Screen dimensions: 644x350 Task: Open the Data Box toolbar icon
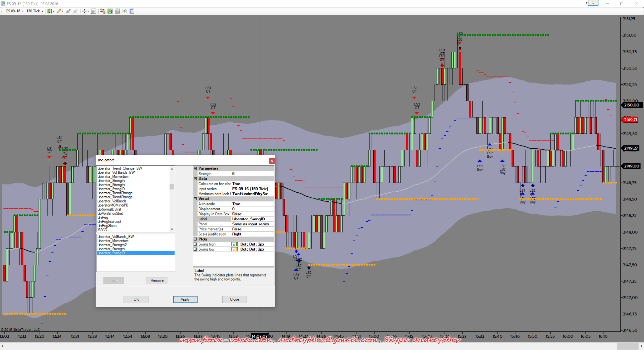(132, 11)
